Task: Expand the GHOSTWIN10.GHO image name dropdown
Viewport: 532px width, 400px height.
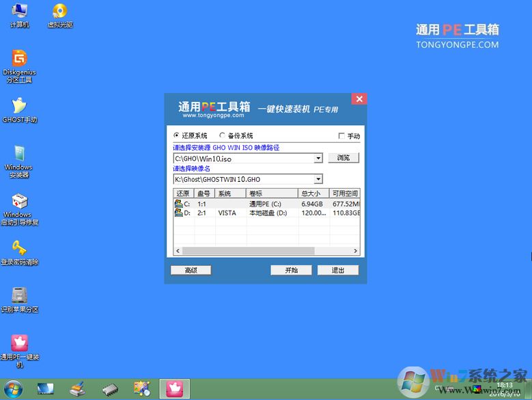Action: pyautogui.click(x=318, y=179)
